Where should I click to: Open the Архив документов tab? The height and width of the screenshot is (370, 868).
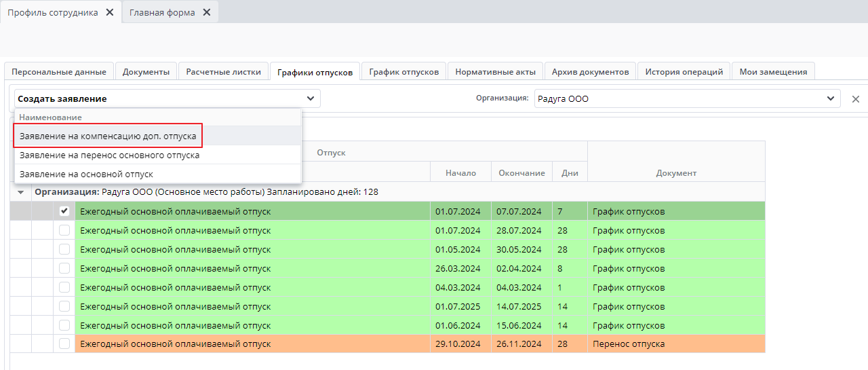click(x=590, y=72)
